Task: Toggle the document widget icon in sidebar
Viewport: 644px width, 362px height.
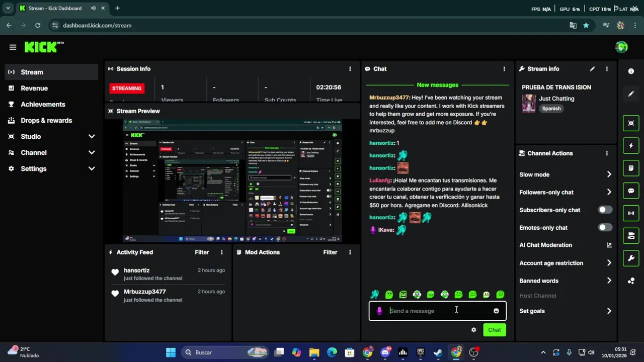Action: (x=631, y=168)
